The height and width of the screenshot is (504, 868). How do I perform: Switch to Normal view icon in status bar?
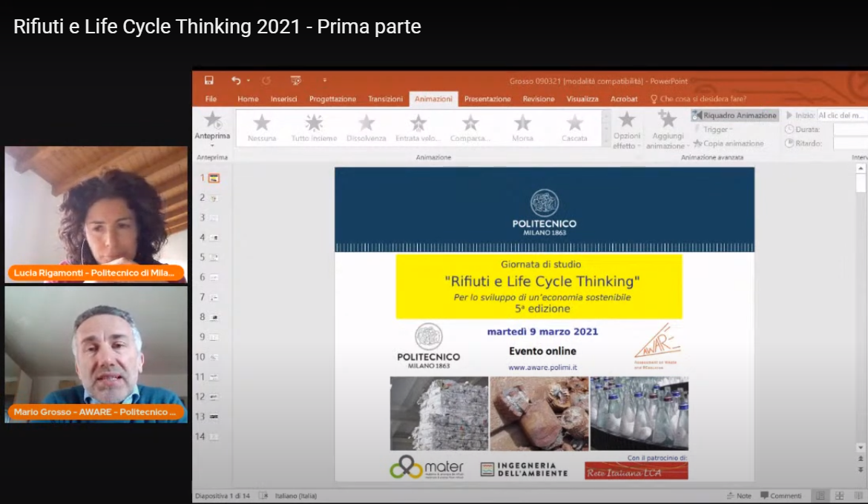point(821,496)
